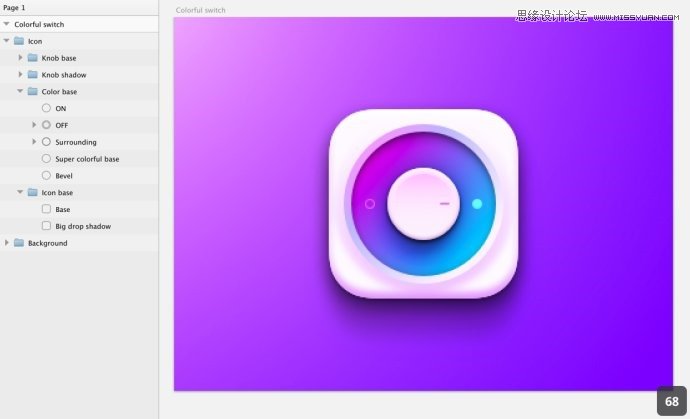This screenshot has width=690, height=419.
Task: Expand the Background group arrow
Action: pos(7,243)
